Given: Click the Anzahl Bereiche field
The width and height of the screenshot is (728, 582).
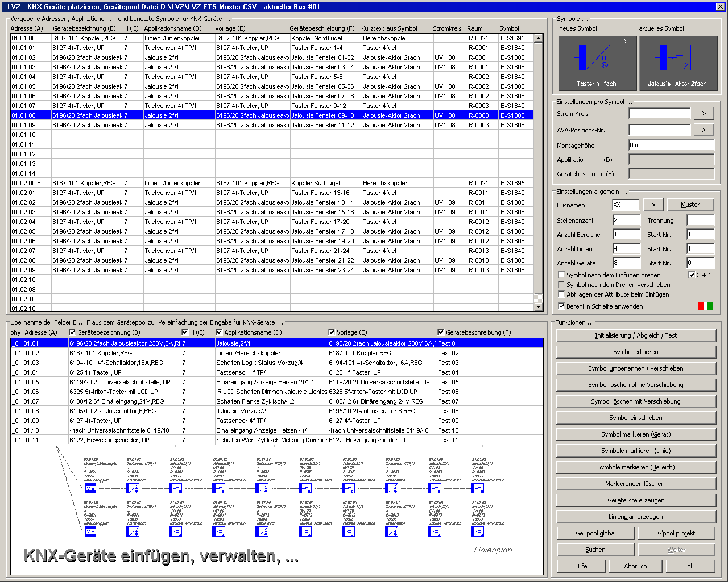Looking at the screenshot, I should click(x=626, y=234).
